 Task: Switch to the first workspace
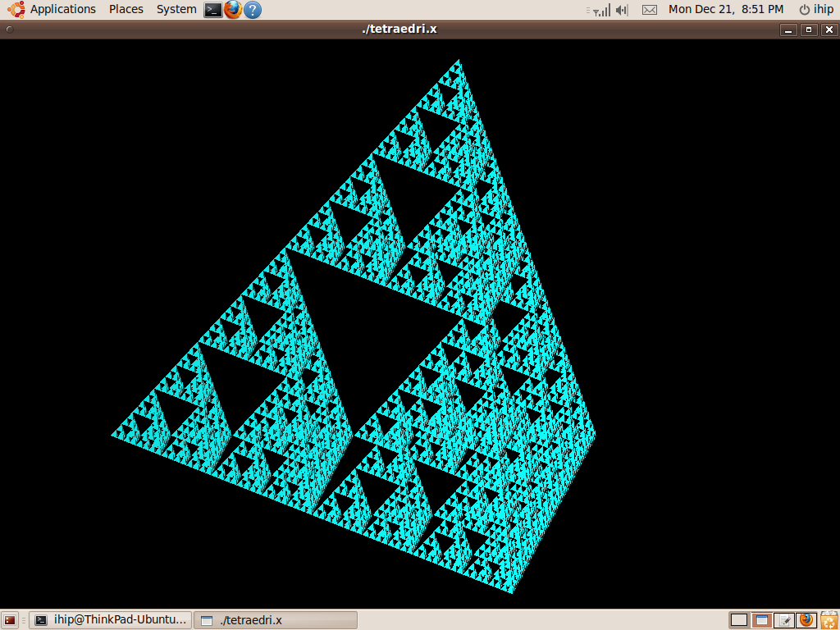click(738, 620)
